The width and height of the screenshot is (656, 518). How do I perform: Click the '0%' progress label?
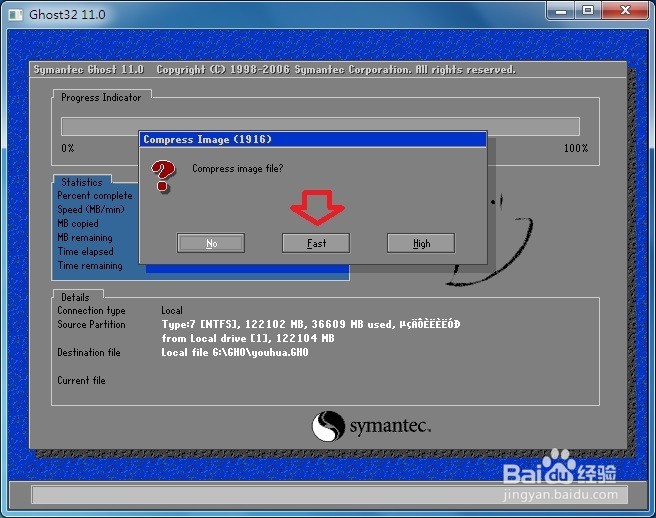point(68,148)
